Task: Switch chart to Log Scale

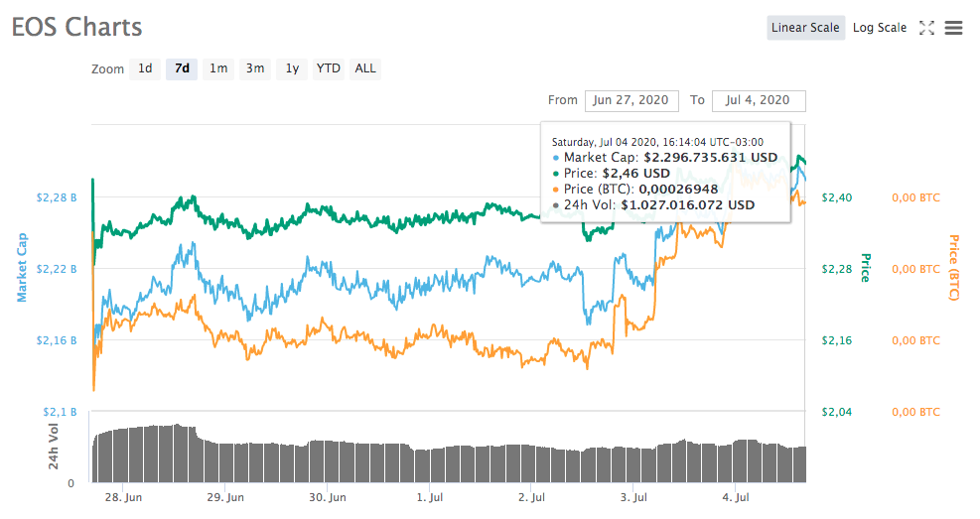Action: [x=880, y=28]
